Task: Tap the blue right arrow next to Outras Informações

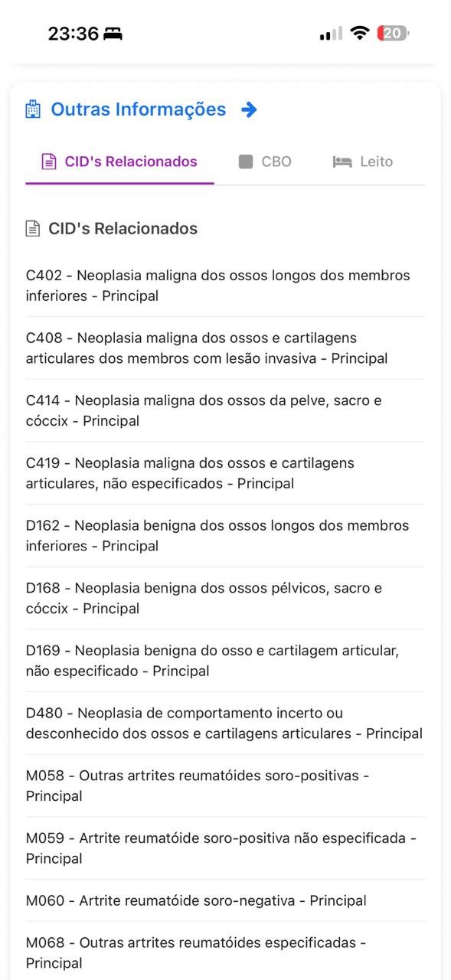Action: pyautogui.click(x=249, y=109)
